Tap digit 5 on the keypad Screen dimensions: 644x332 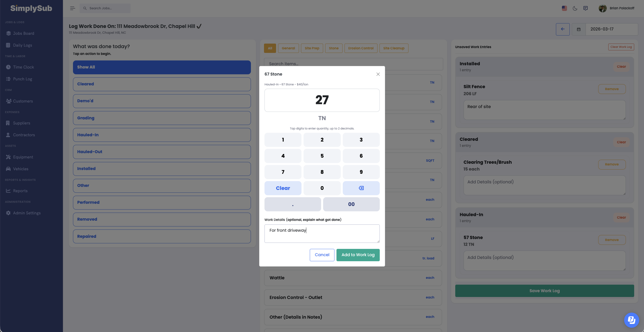pos(322,156)
